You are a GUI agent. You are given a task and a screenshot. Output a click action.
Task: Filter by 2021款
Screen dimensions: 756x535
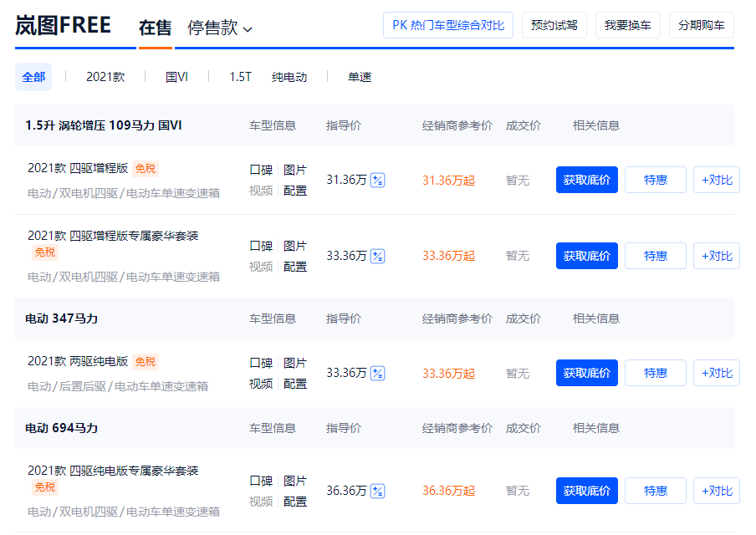105,77
